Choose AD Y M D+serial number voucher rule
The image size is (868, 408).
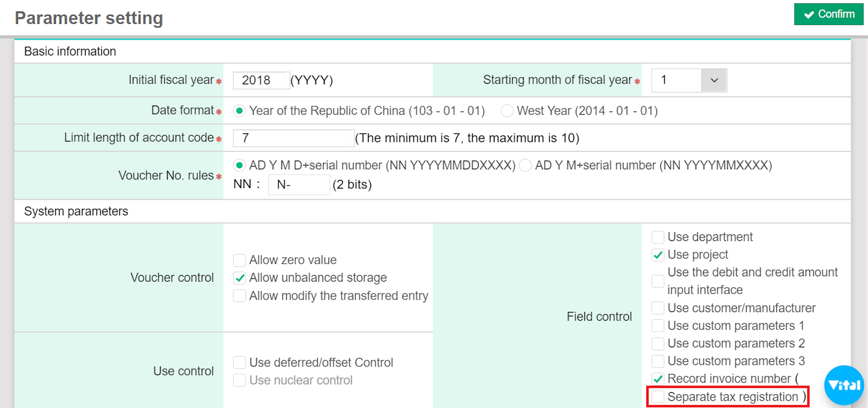point(239,165)
